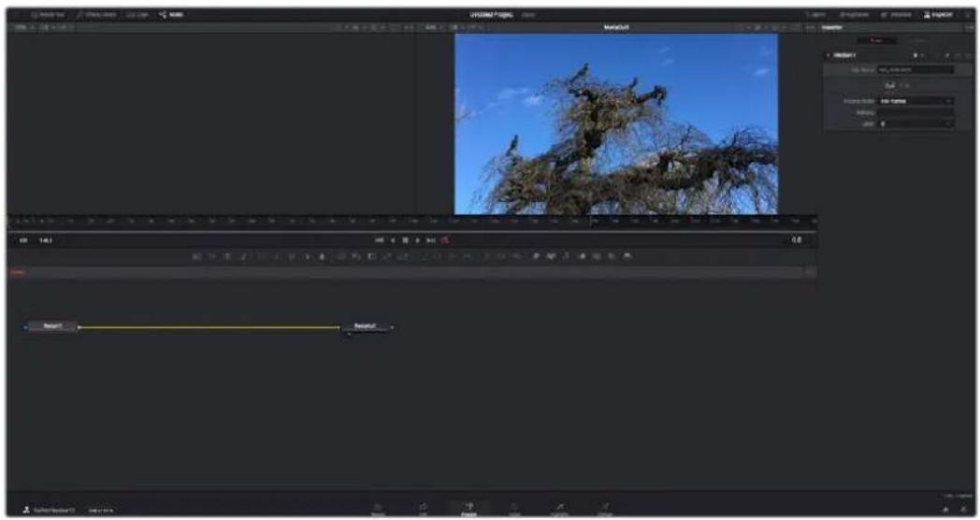Viewport: 980px width, 520px height.
Task: Show the Spline editor panel
Action: pos(815,14)
